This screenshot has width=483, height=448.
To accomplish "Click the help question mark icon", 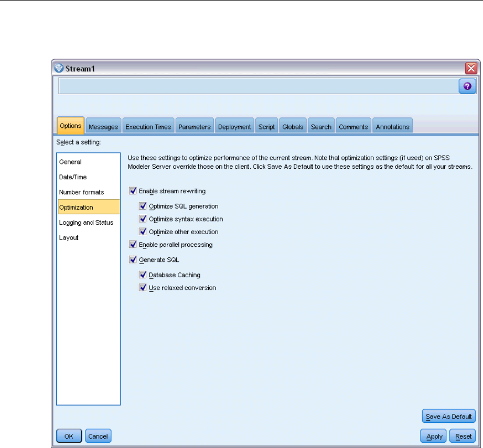I will tap(467, 87).
